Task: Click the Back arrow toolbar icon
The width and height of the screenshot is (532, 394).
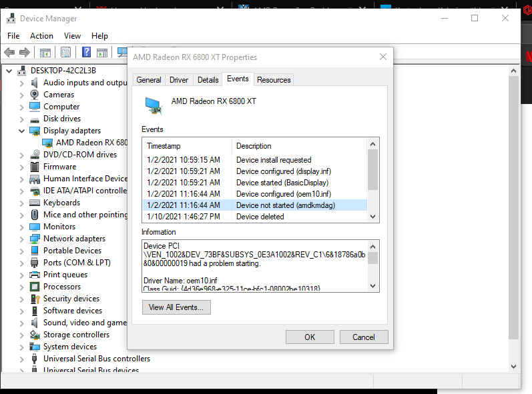Action: click(9, 53)
